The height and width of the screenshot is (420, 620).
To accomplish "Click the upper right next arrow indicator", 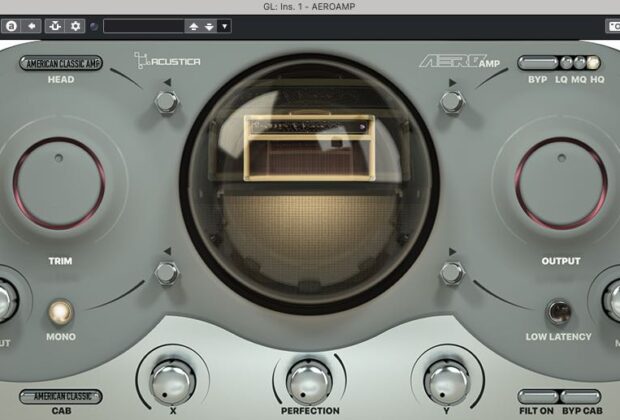I will tap(452, 82).
